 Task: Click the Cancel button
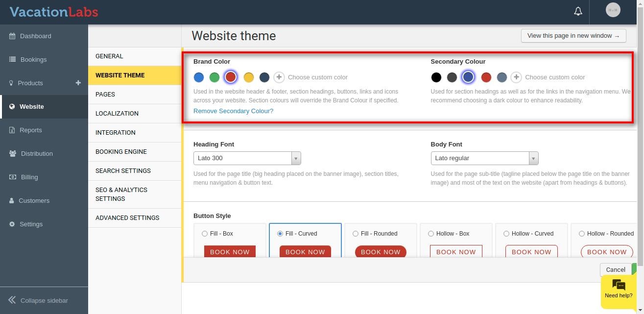pos(615,269)
